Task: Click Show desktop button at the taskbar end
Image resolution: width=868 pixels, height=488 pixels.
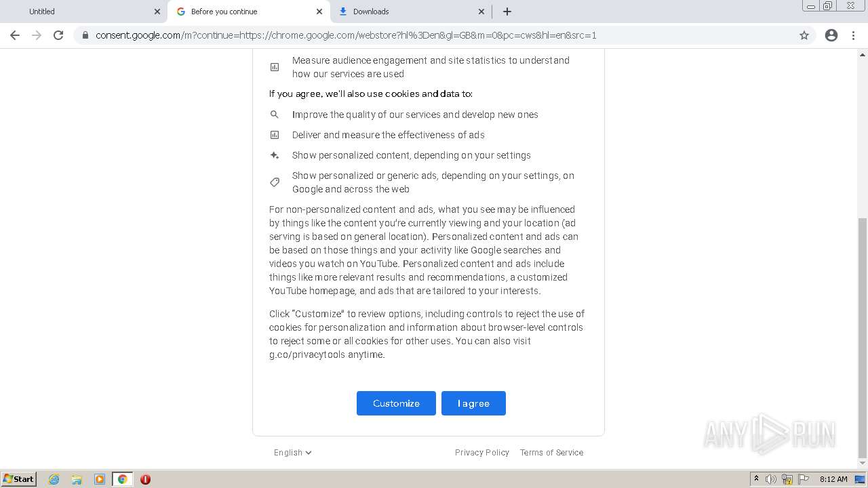Action: pyautogui.click(x=861, y=479)
